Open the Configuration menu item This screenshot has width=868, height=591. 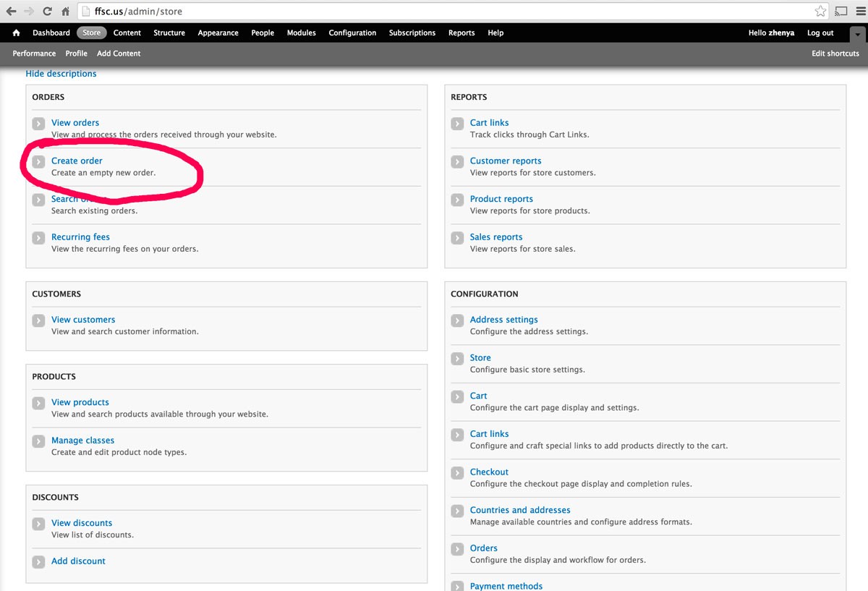pyautogui.click(x=352, y=33)
